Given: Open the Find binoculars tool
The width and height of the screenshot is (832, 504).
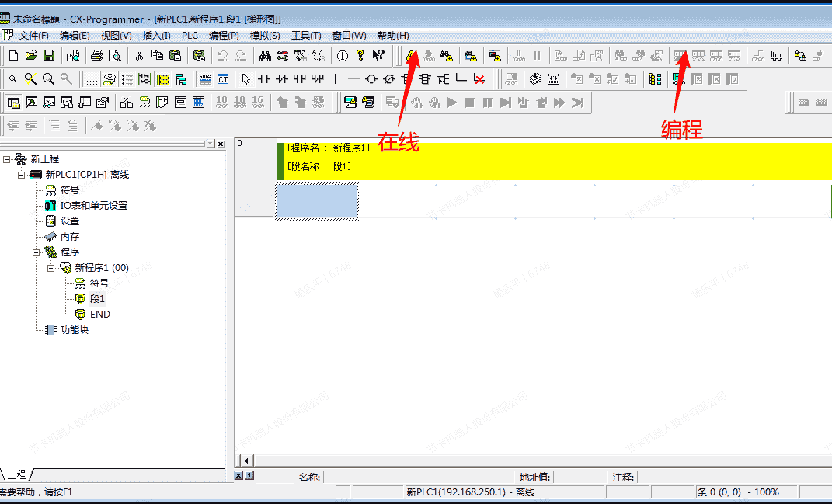Looking at the screenshot, I should [265, 55].
